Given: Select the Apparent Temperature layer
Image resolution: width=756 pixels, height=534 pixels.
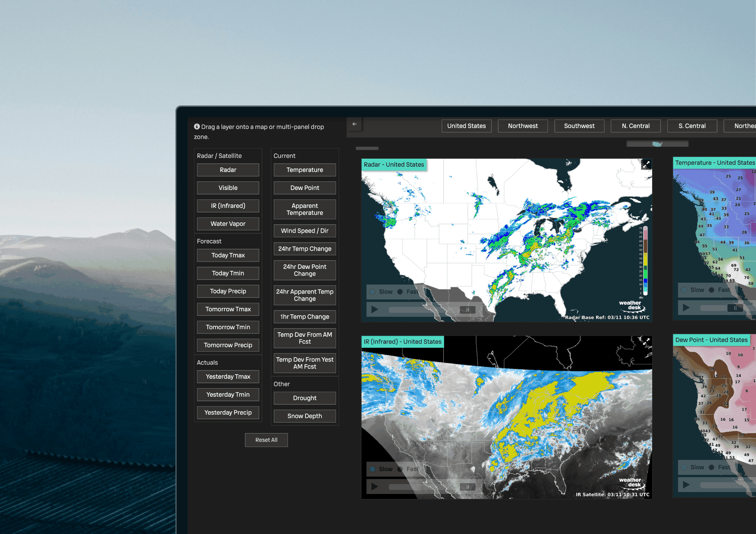Looking at the screenshot, I should 304,209.
